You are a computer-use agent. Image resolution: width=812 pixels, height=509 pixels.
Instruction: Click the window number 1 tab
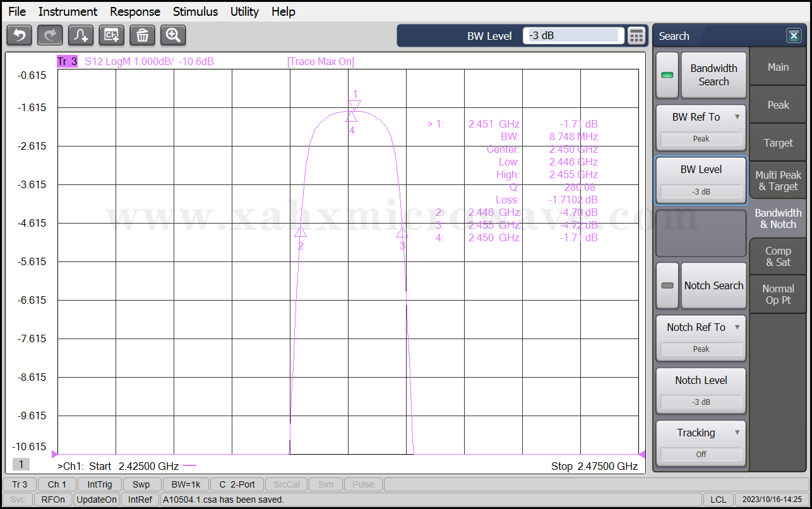pyautogui.click(x=21, y=464)
